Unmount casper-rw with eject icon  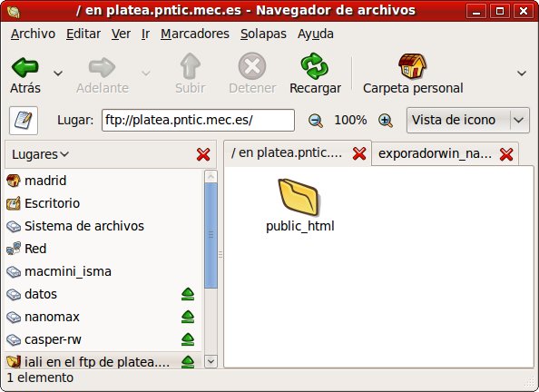pos(188,339)
